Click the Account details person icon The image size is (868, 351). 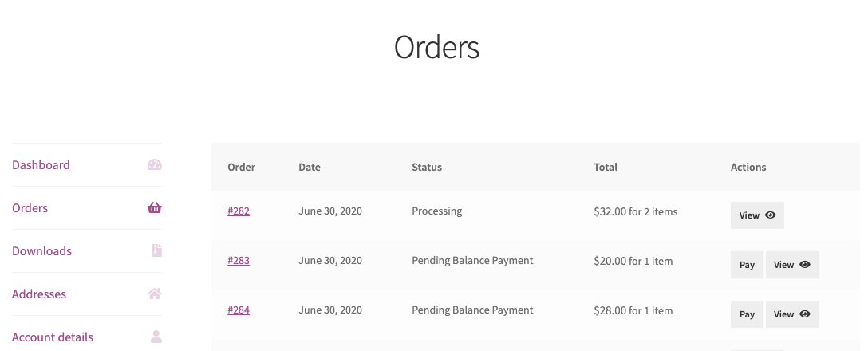(156, 337)
